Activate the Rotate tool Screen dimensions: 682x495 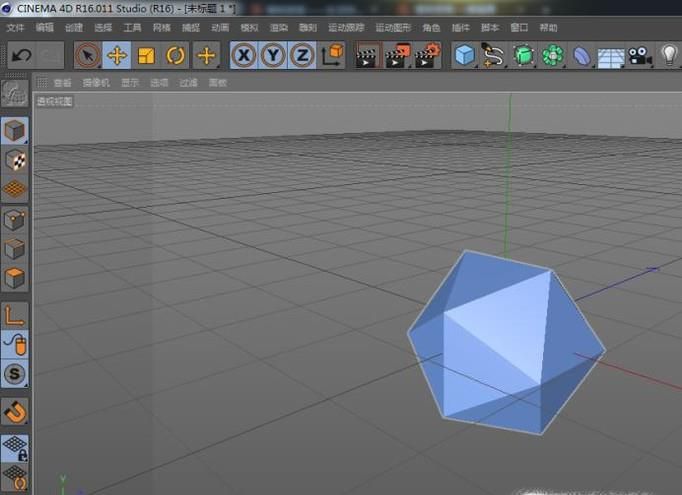(x=175, y=55)
